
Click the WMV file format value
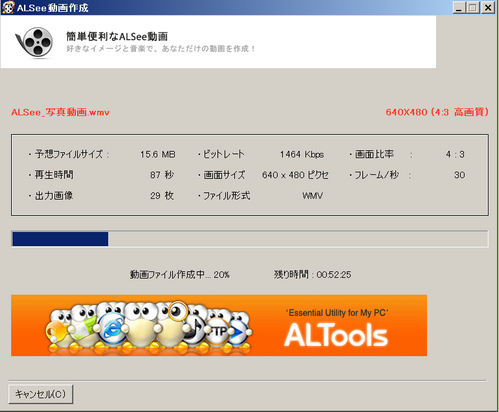312,196
